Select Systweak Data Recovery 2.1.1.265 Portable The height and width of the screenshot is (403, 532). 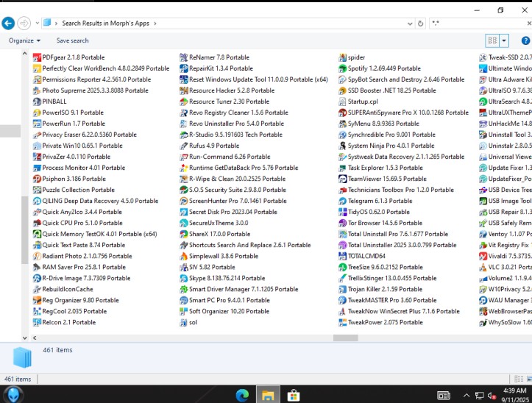point(402,157)
